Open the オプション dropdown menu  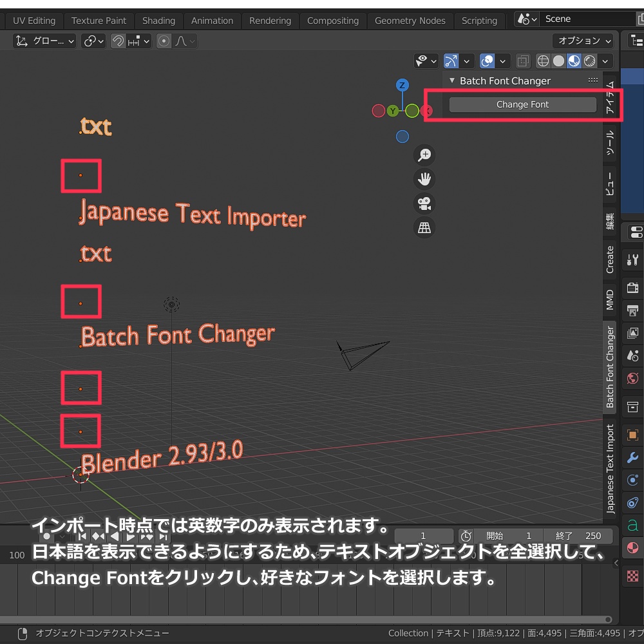[x=583, y=41]
